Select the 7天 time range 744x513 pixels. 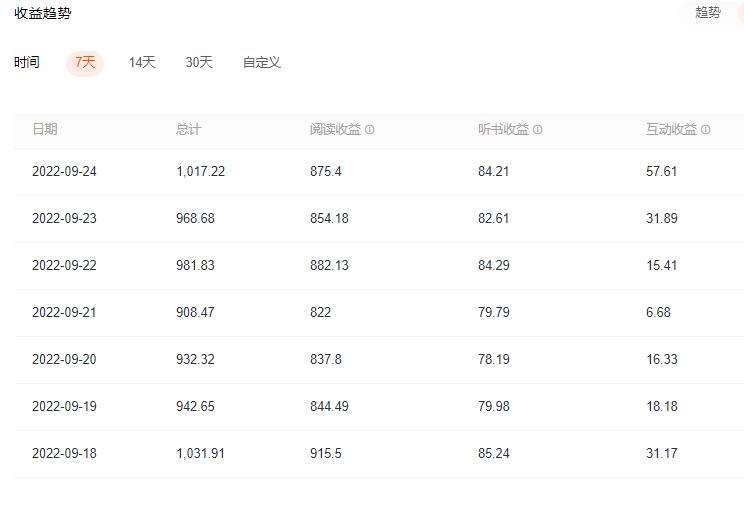coord(85,63)
